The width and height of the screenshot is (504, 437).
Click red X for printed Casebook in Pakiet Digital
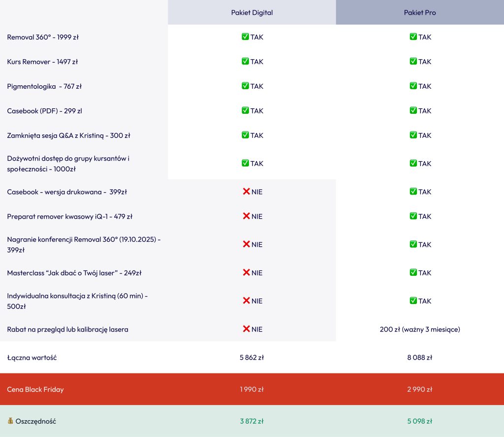[246, 192]
